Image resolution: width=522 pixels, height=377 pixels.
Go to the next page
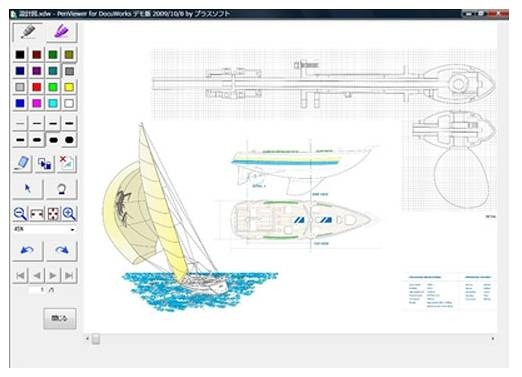[x=53, y=275]
